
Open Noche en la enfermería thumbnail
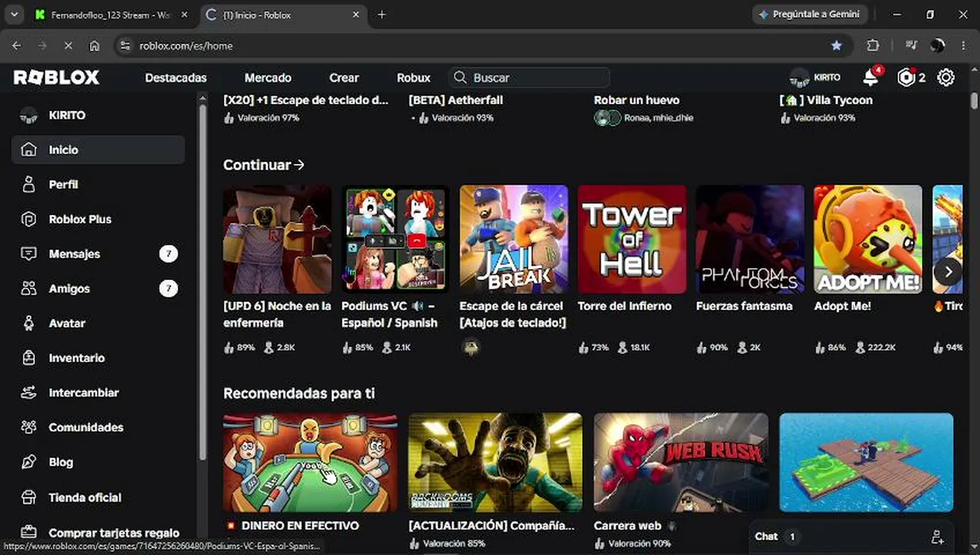[x=277, y=239]
